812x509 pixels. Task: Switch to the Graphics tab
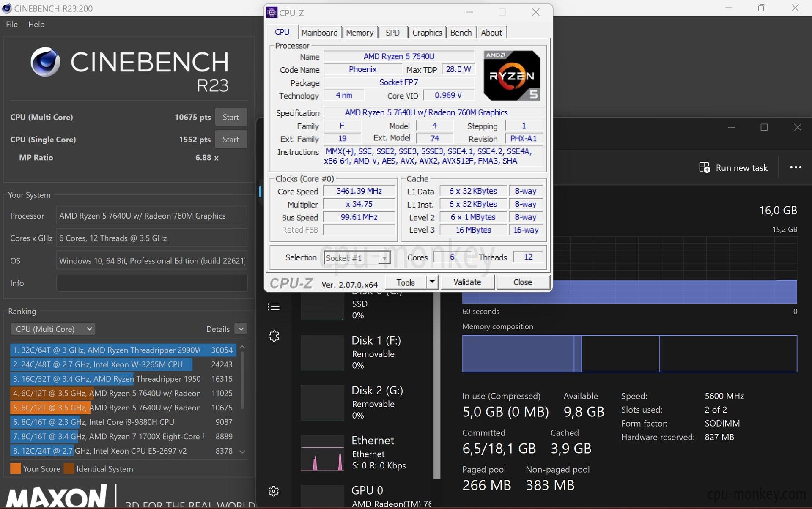(427, 33)
